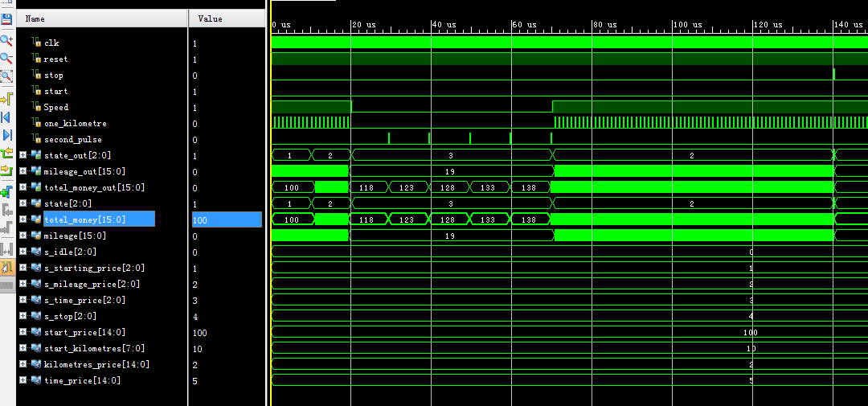Click value 4 of s_stop row
This screenshot has width=868, height=406.
point(194,316)
